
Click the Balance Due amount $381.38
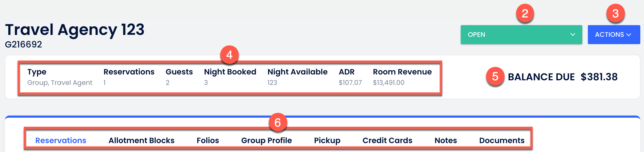[599, 77]
